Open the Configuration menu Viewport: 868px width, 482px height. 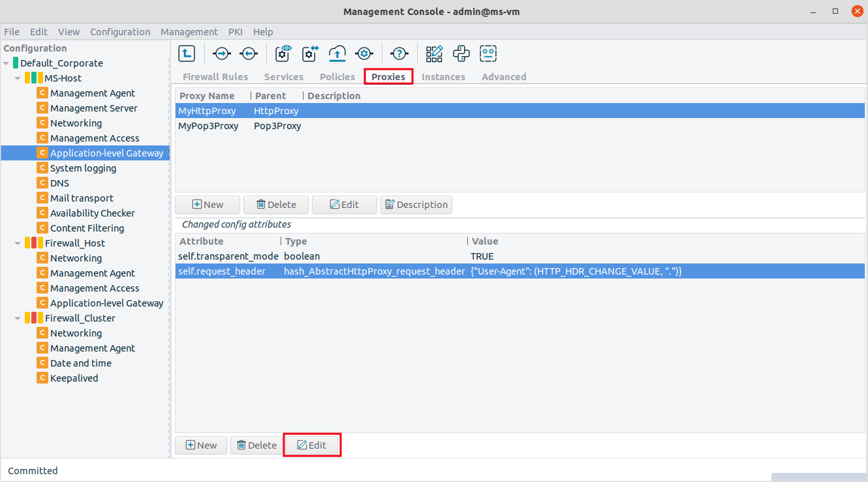coord(120,32)
